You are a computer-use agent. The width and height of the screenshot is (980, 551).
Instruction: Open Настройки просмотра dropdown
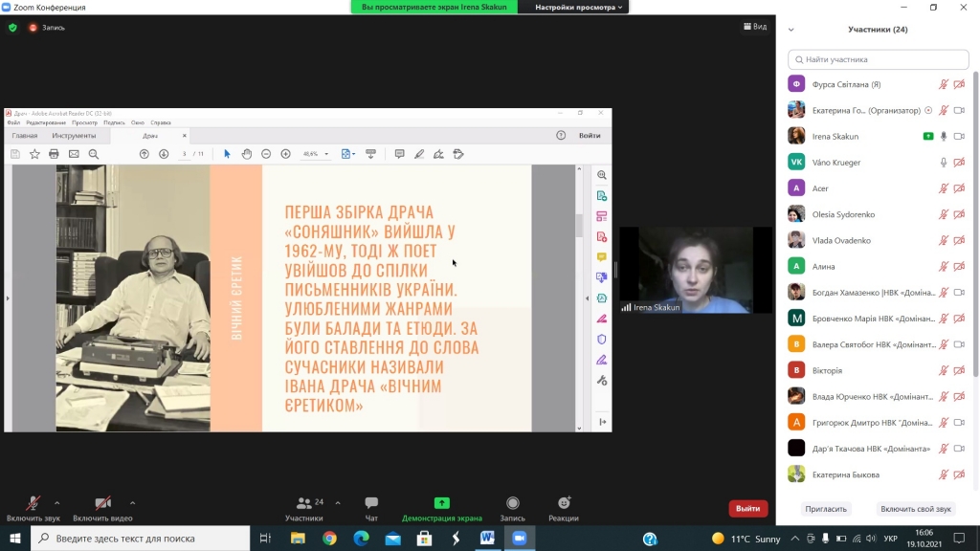[578, 7]
